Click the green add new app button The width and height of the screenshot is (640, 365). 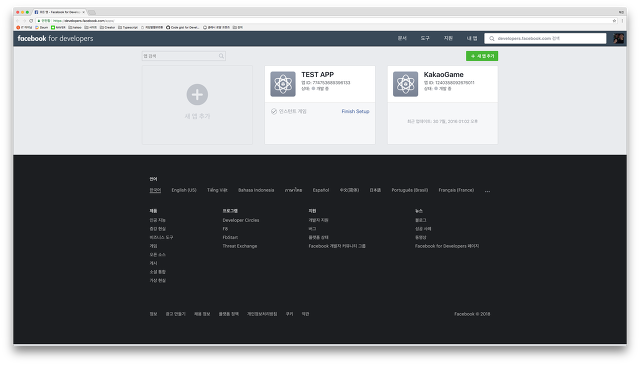(x=482, y=56)
